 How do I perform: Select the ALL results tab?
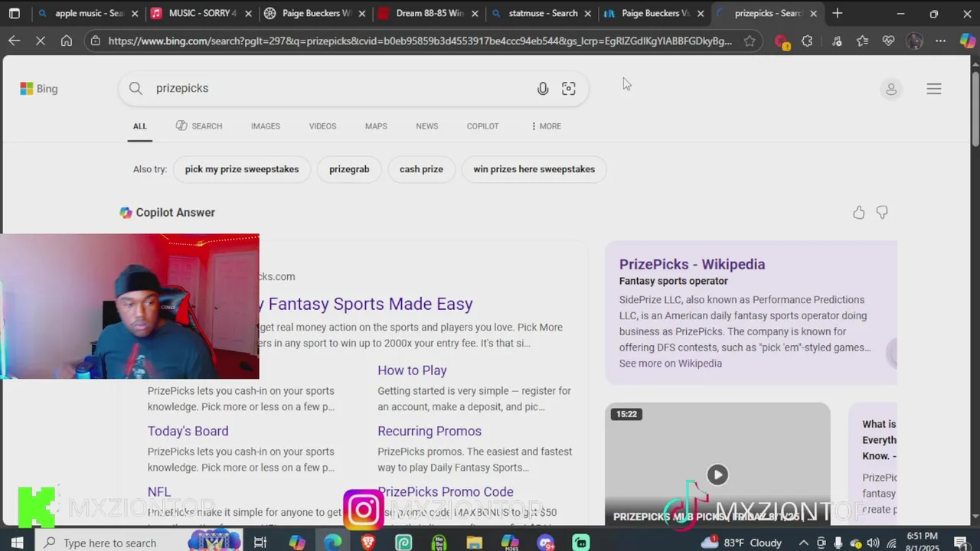[x=139, y=126]
